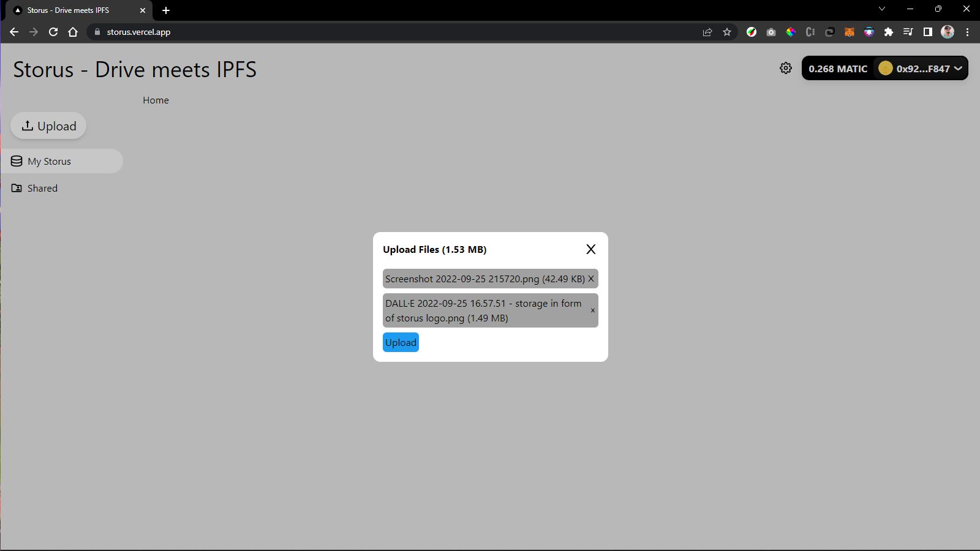Bookmark this tab with star icon
The width and height of the screenshot is (980, 551).
tap(727, 32)
